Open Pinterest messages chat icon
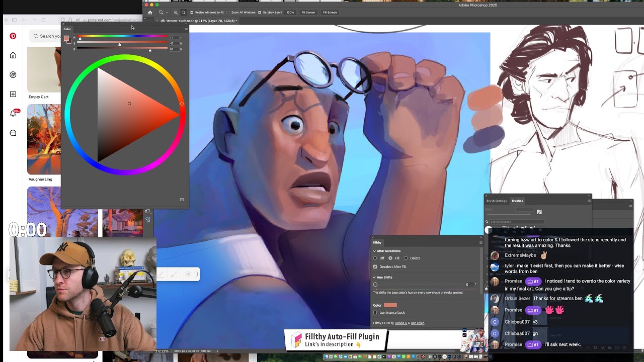Screen dimensions: 644x362 coord(13,133)
